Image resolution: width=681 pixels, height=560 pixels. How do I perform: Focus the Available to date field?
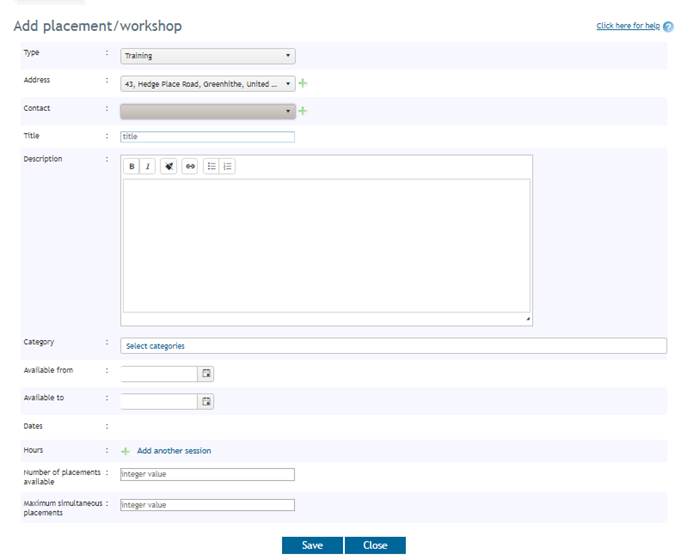(159, 401)
